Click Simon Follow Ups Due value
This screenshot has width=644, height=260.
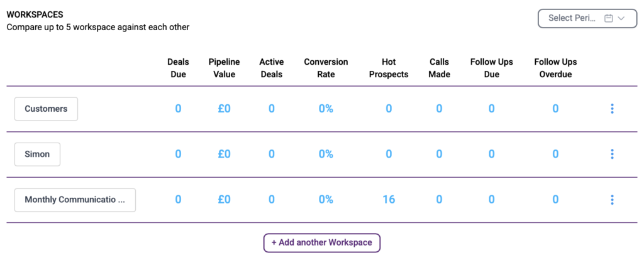(x=492, y=154)
